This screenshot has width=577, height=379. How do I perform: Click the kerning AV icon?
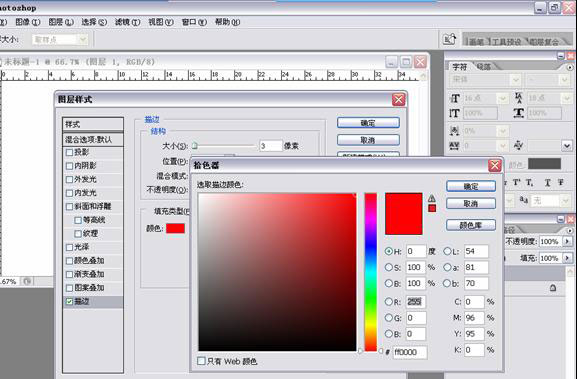point(454,146)
